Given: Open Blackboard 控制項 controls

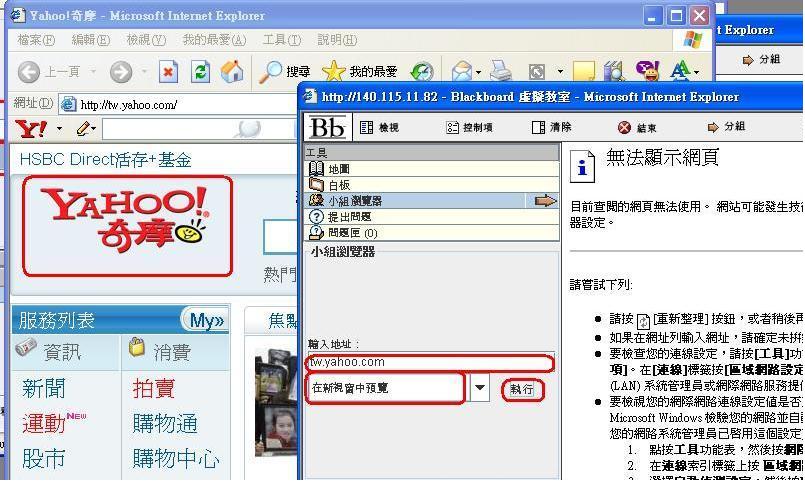Looking at the screenshot, I should point(469,128).
